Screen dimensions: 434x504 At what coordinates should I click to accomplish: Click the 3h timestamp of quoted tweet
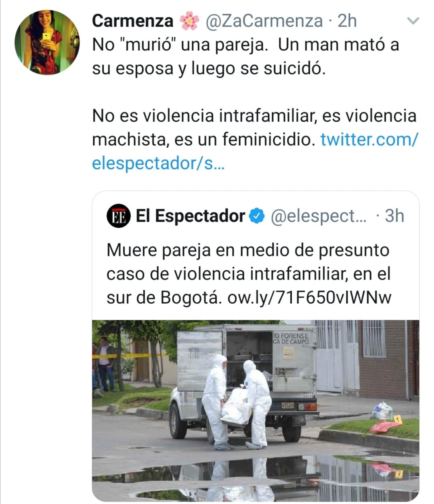(x=394, y=216)
